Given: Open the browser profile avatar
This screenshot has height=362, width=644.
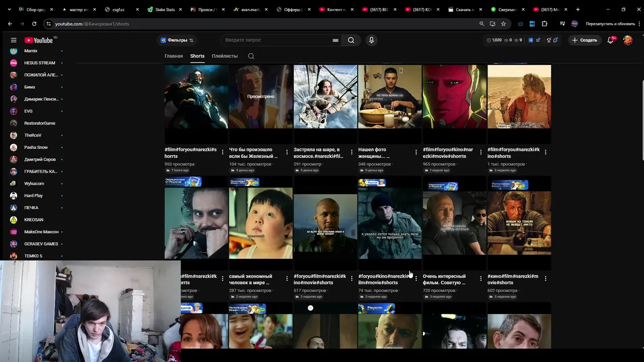Looking at the screenshot, I should [x=575, y=24].
